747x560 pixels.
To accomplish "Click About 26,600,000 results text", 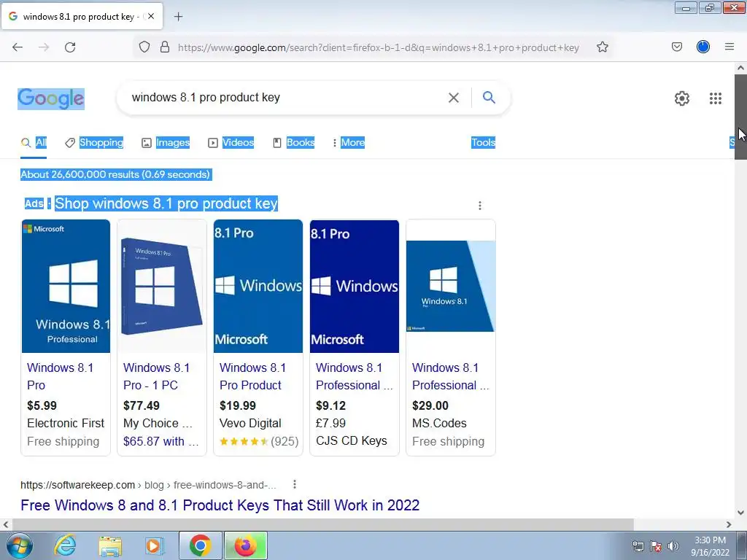I will 115,174.
